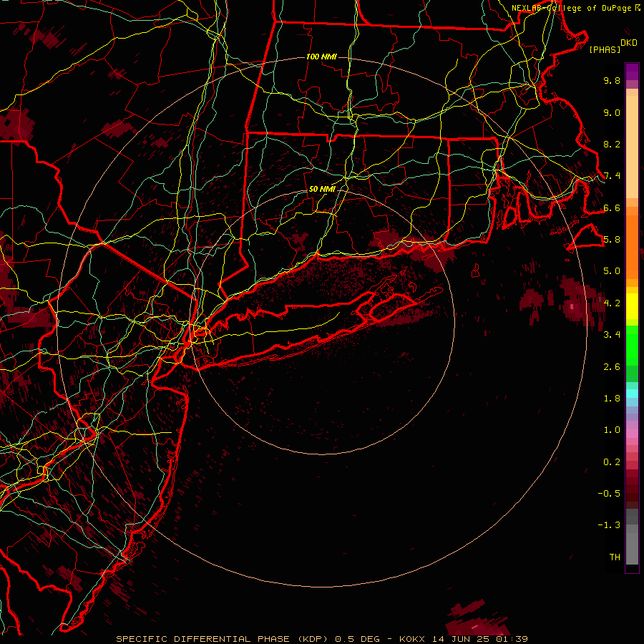Click the 3.4 value on the color scale
The width and height of the screenshot is (644, 644).
pyautogui.click(x=612, y=335)
